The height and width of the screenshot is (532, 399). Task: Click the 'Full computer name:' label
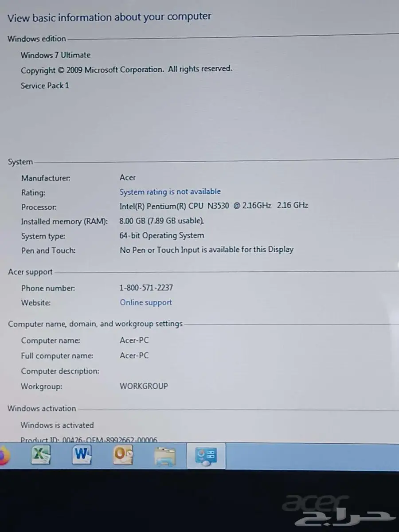[57, 356]
